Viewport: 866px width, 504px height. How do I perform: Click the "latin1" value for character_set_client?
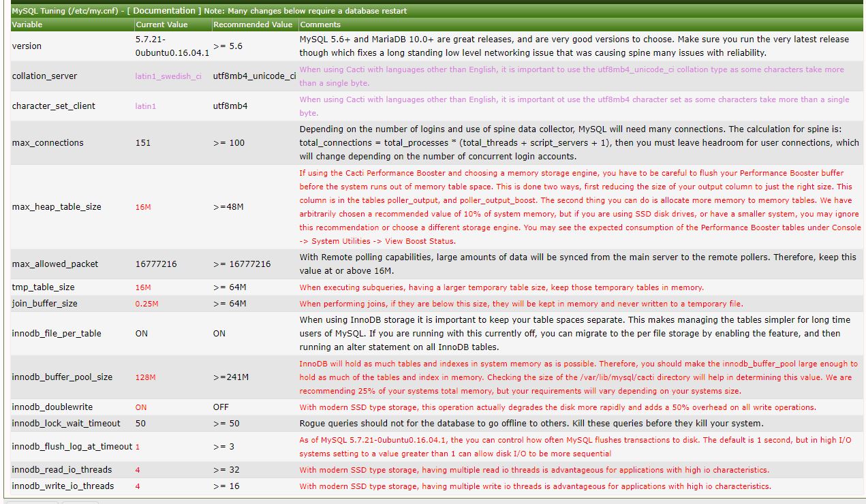(x=146, y=106)
